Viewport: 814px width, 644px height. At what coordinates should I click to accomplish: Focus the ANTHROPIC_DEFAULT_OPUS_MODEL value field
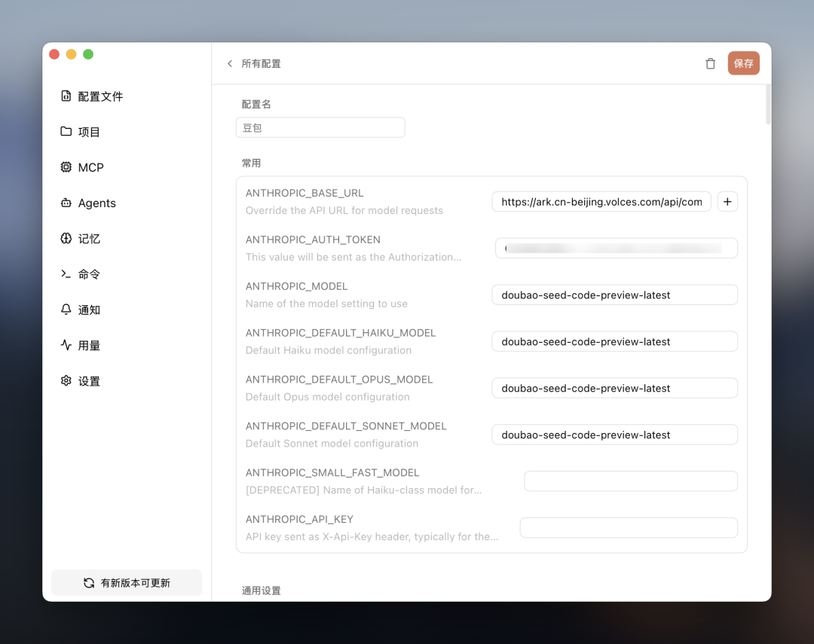[x=614, y=389]
